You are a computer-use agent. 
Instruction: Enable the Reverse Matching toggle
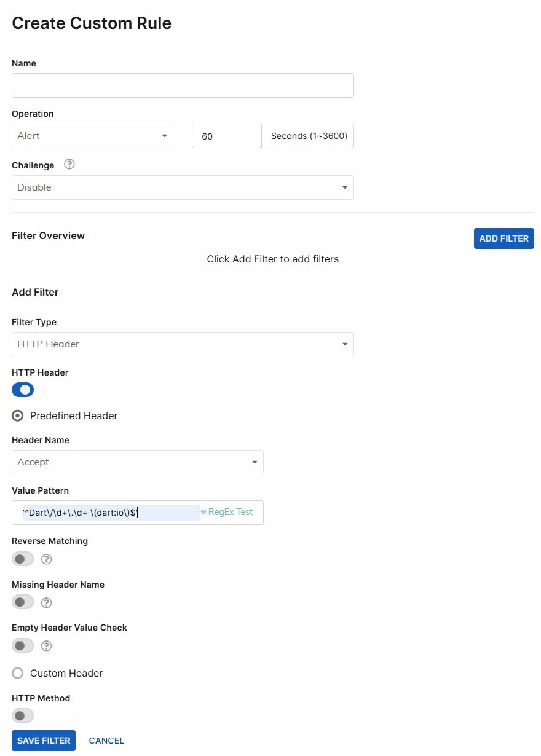[23, 559]
